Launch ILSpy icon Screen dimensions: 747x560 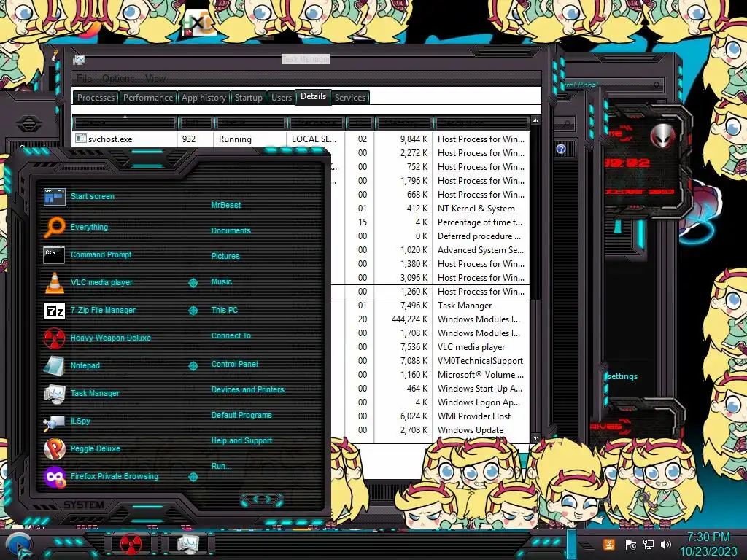point(54,421)
